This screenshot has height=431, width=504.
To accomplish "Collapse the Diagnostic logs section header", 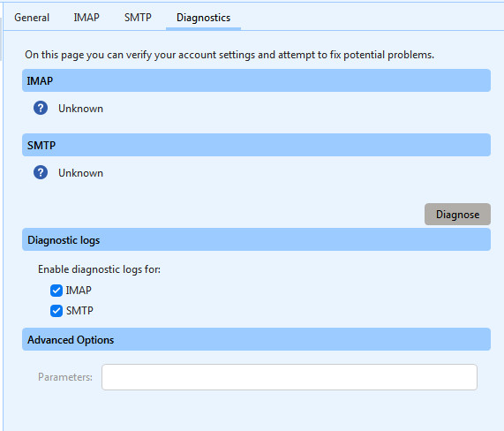I will coord(256,239).
